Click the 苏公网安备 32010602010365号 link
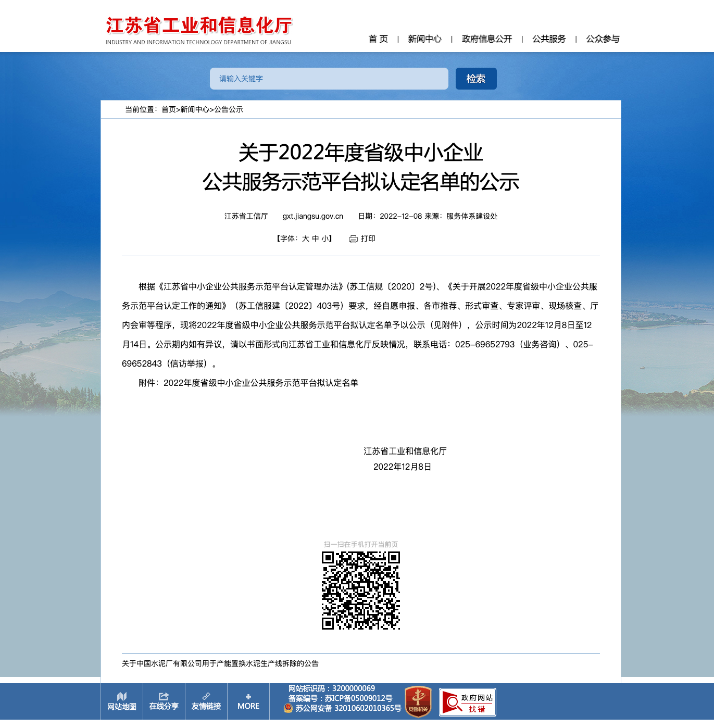The image size is (714, 728). click(348, 708)
